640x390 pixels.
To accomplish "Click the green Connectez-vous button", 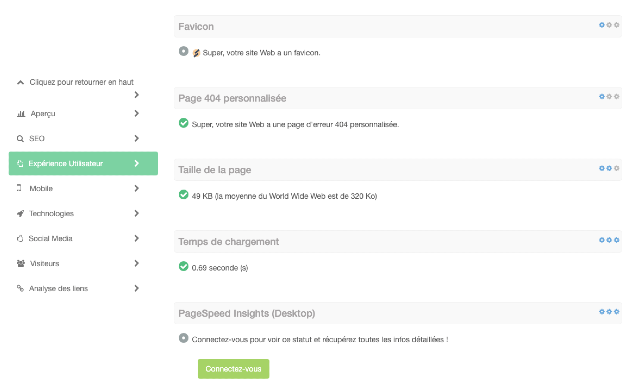I will pyautogui.click(x=233, y=369).
